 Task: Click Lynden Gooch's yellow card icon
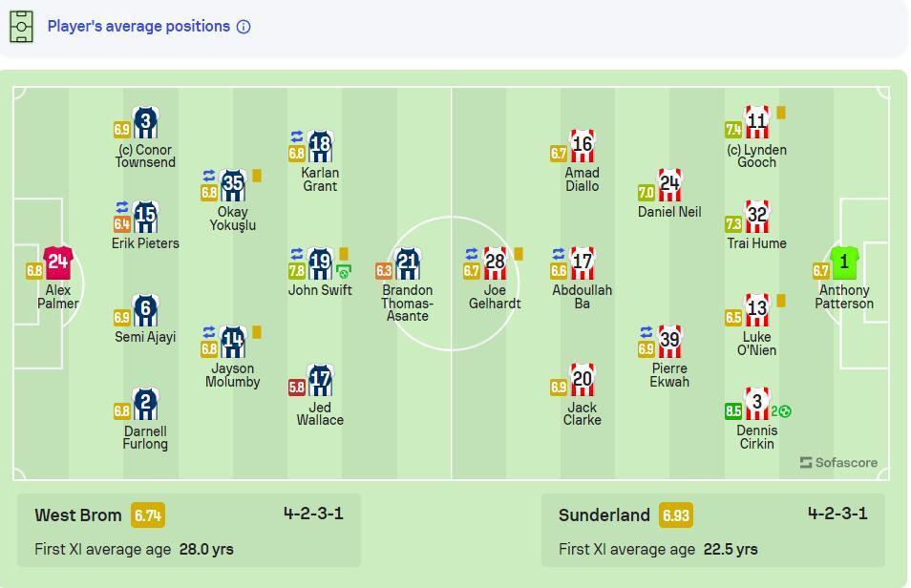[x=781, y=112]
